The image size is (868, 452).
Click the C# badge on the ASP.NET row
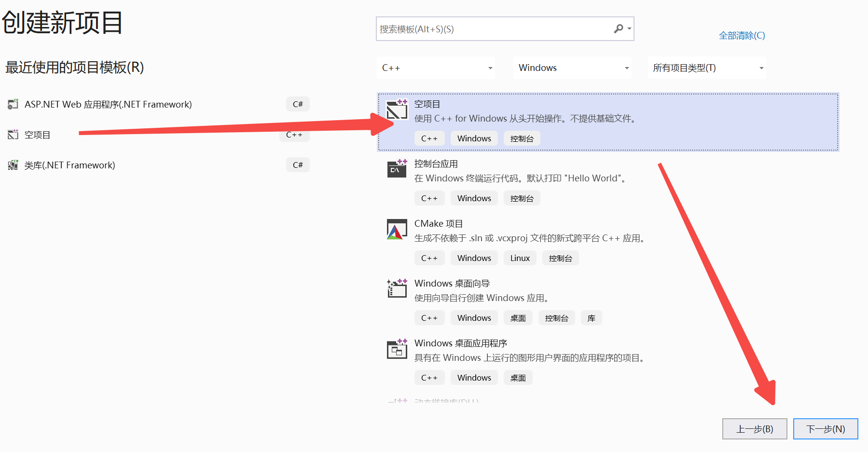pyautogui.click(x=298, y=104)
